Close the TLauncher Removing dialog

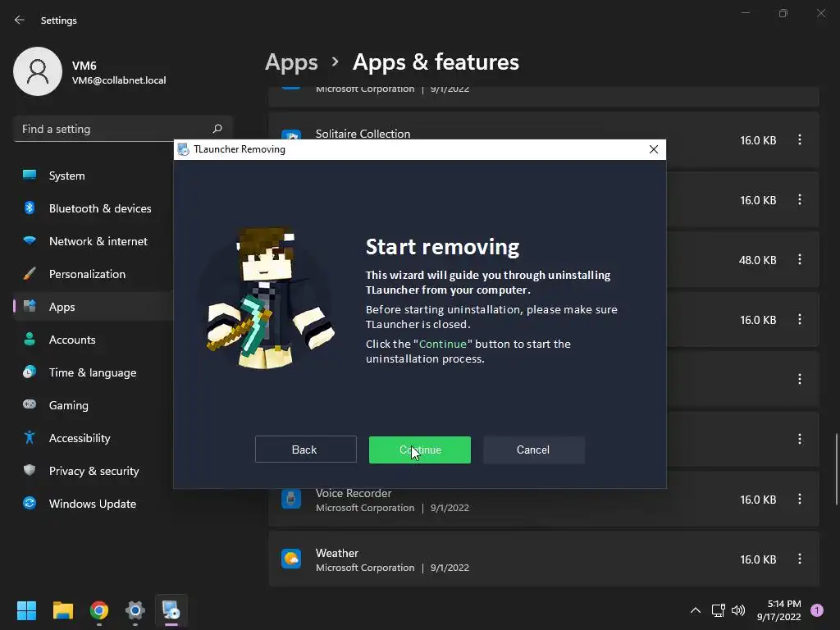[654, 149]
